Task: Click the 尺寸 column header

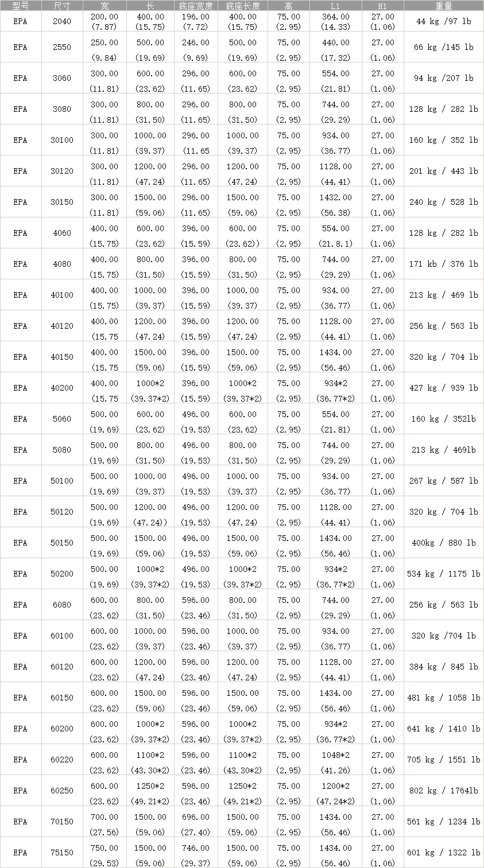Action: (61, 6)
